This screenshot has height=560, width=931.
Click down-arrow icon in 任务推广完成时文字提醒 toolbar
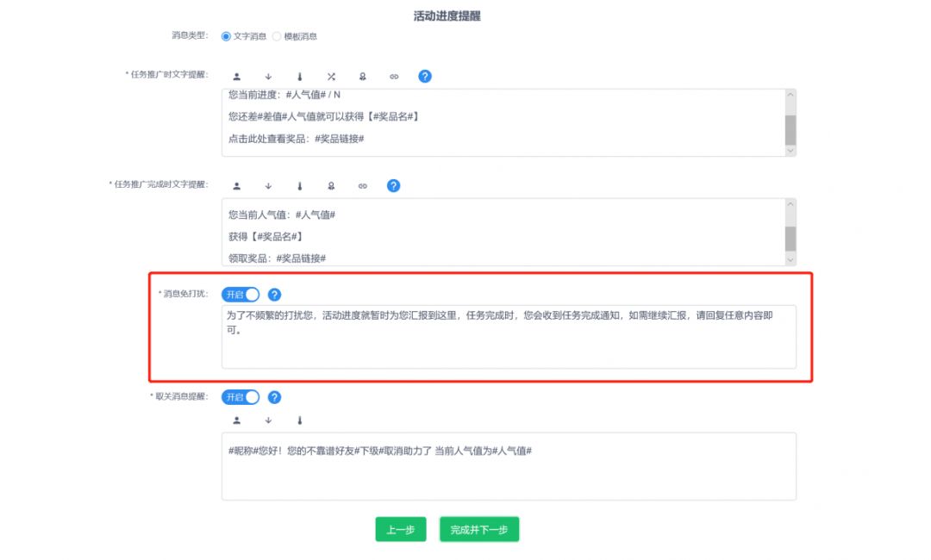pyautogui.click(x=268, y=186)
